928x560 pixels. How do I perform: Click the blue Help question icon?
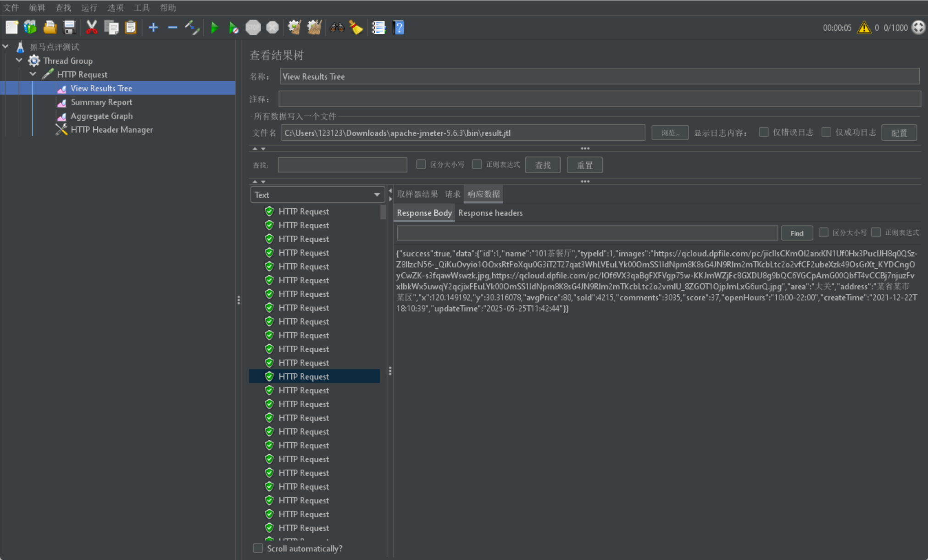399,28
